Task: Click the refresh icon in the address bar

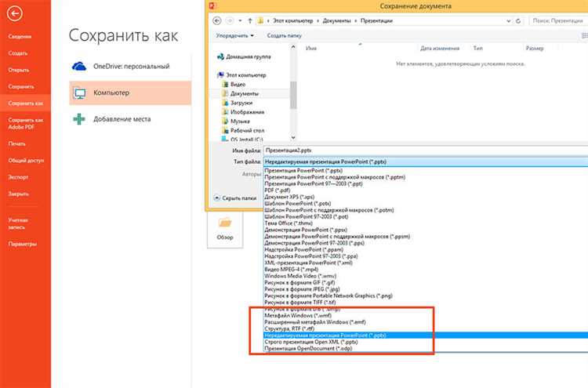Action: 518,21
